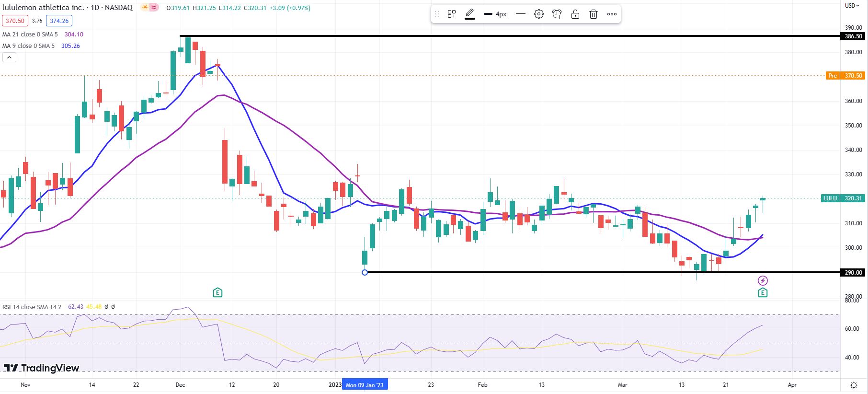Open the line style selector
Viewport: 868px width, 394px height.
[521, 14]
